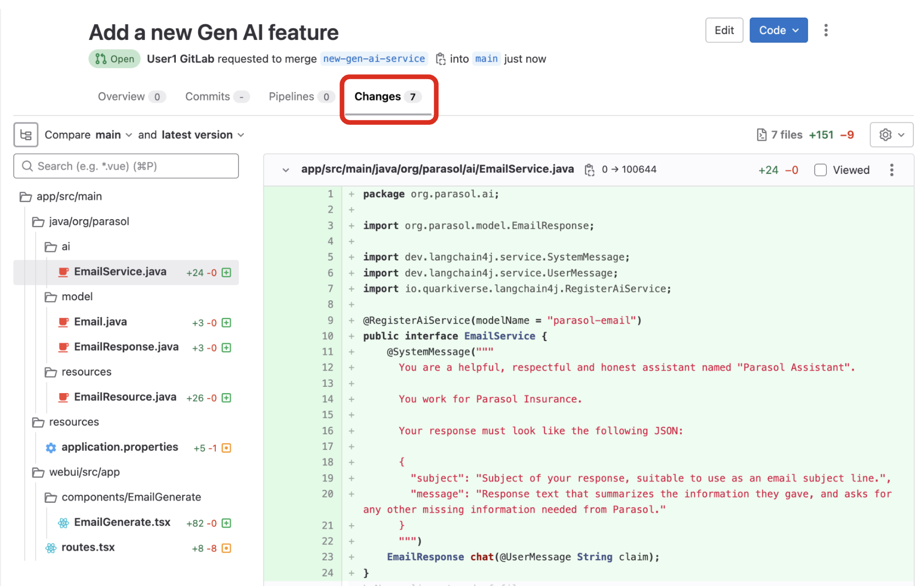Collapse the EmailService.java diff
The image size is (924, 586).
point(286,170)
